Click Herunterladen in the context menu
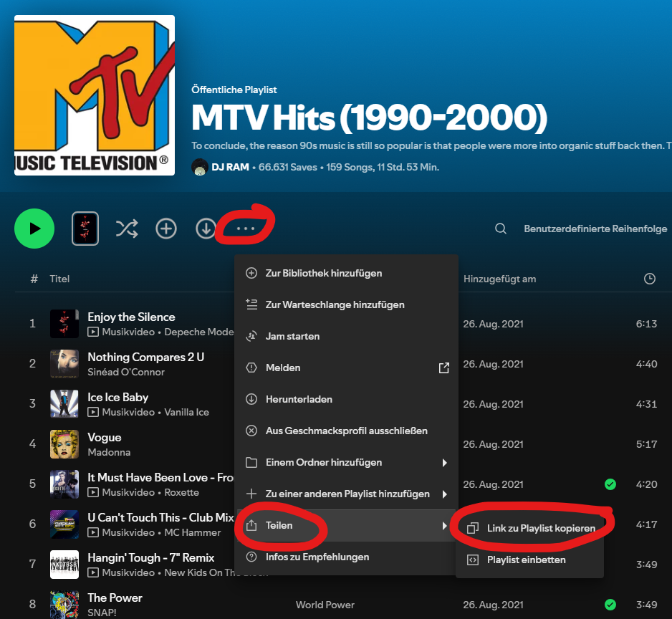The width and height of the screenshot is (672, 619). click(346, 399)
